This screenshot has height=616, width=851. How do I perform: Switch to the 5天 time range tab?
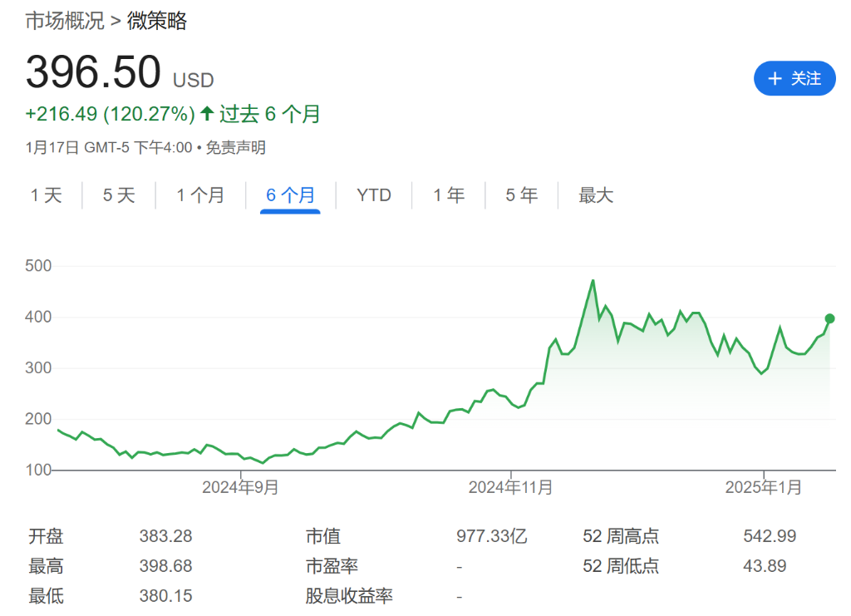point(118,195)
